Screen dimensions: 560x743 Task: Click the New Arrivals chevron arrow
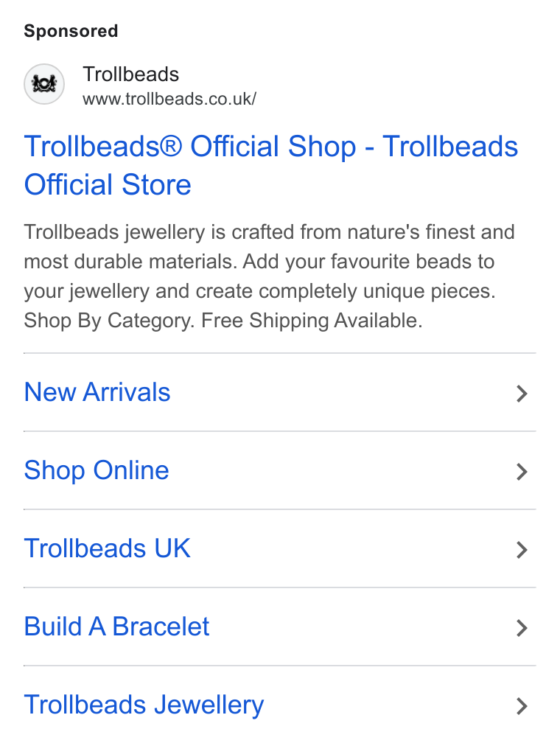[522, 394]
